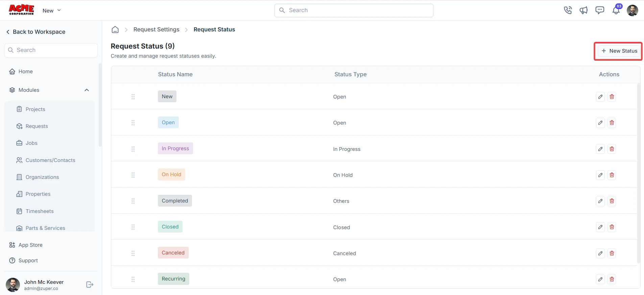Click the drag handle for Completed row

[133, 201]
